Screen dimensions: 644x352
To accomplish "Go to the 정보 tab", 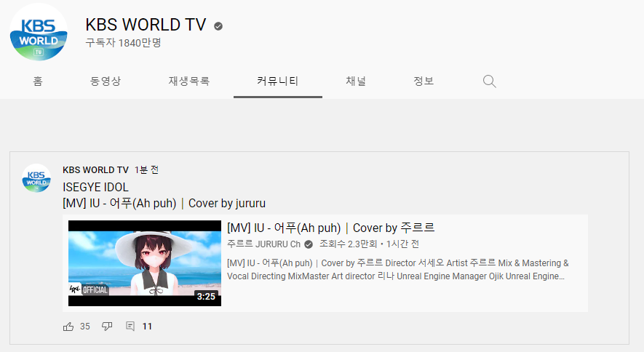I will (424, 81).
